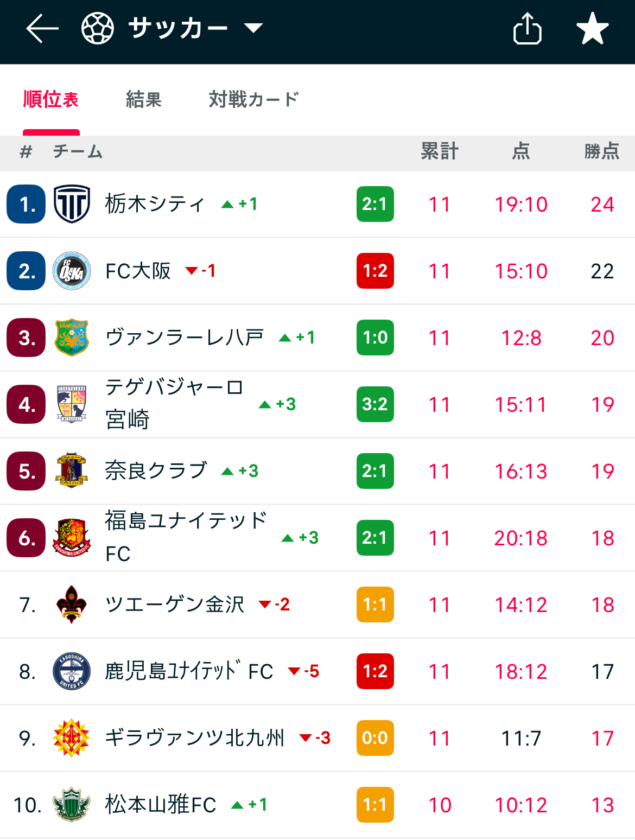Toggle the favorite star icon
635x840 pixels.
pyautogui.click(x=592, y=28)
